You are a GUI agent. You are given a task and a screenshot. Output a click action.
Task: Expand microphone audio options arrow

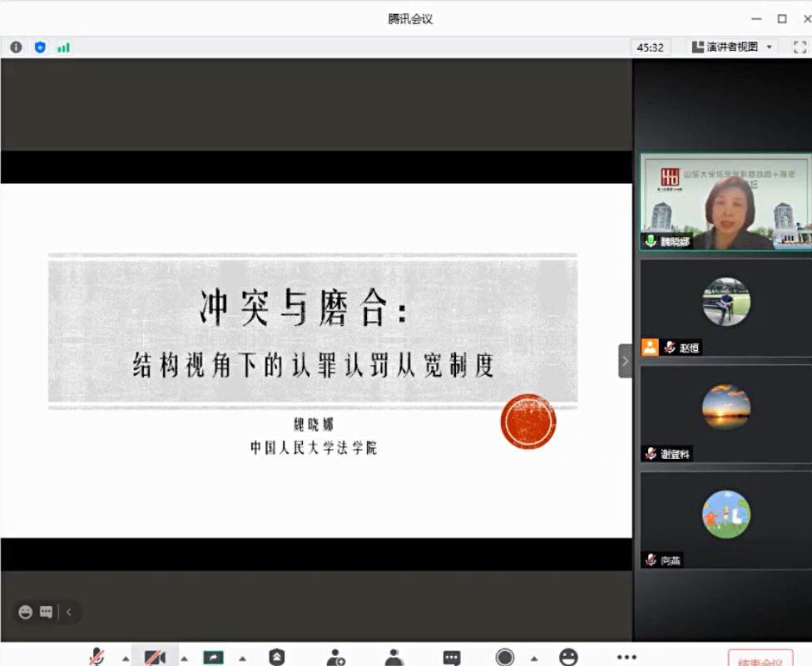click(126, 659)
